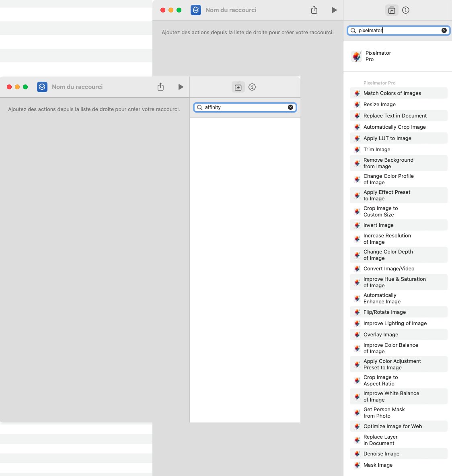Open the Pixelmator Pro app result
452x476 pixels.
click(x=398, y=56)
